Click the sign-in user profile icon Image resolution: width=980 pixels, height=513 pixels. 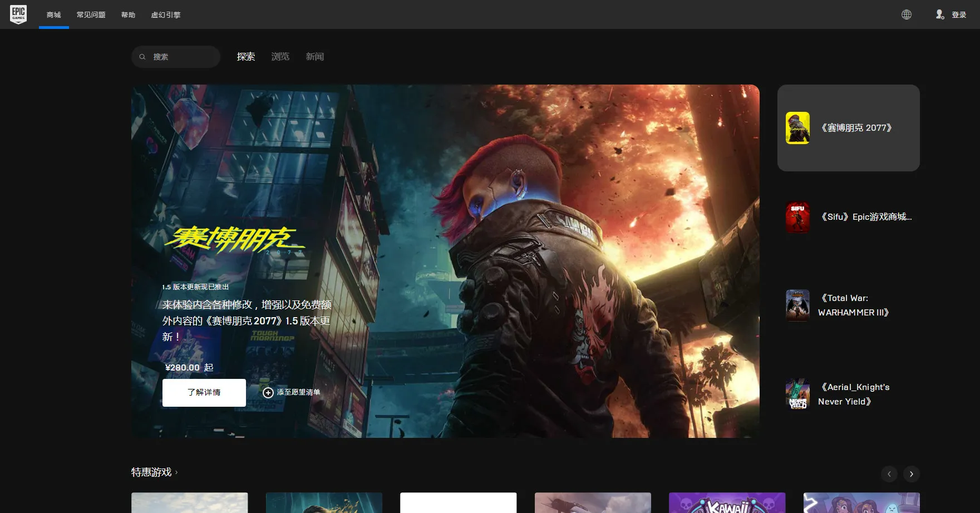[940, 15]
